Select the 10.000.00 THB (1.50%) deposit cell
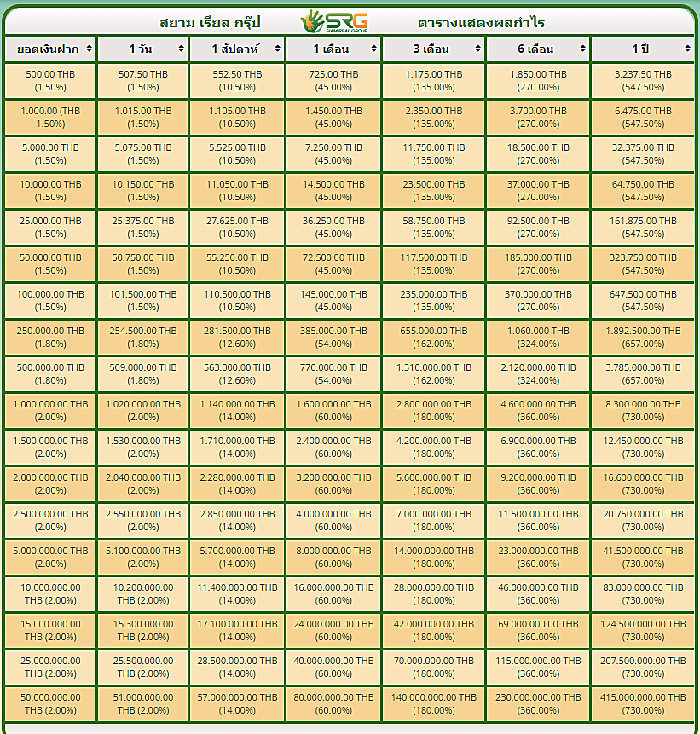Screen dimensions: 700x734 point(50,191)
